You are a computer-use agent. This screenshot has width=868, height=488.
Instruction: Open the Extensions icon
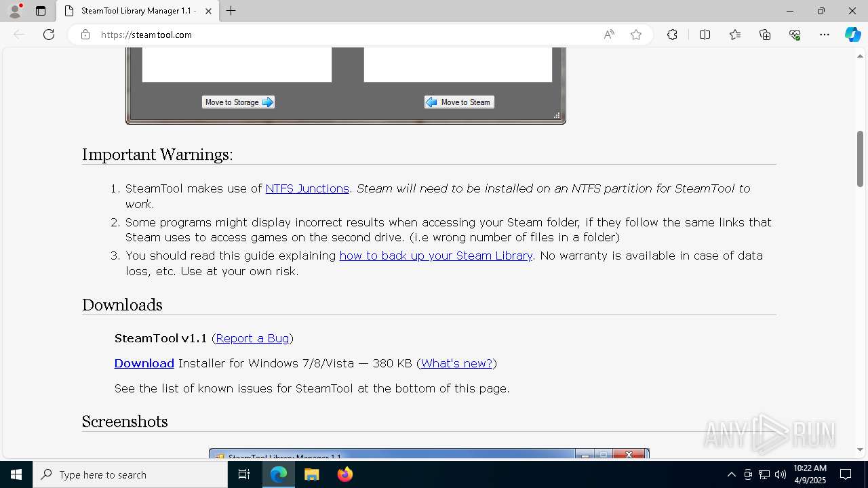(672, 35)
